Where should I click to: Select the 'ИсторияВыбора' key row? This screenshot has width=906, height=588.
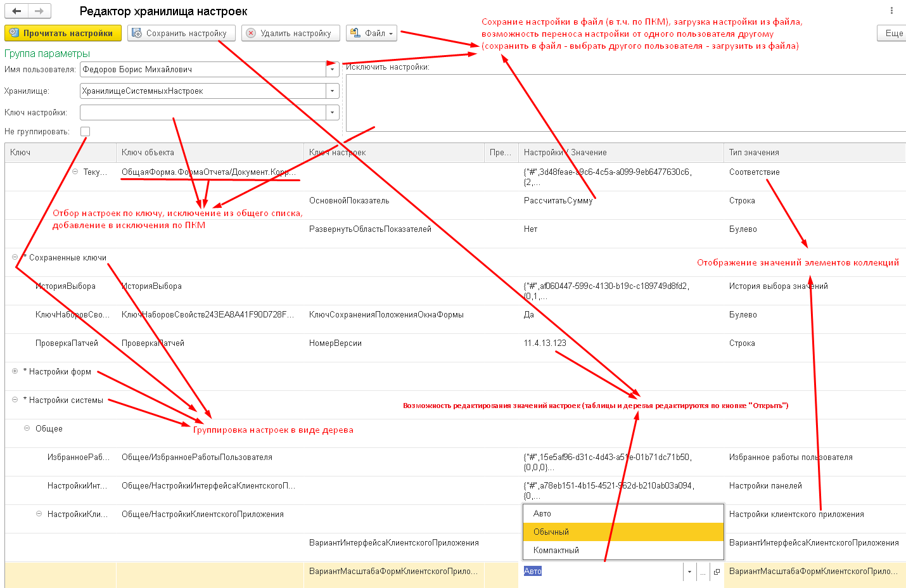click(x=65, y=286)
